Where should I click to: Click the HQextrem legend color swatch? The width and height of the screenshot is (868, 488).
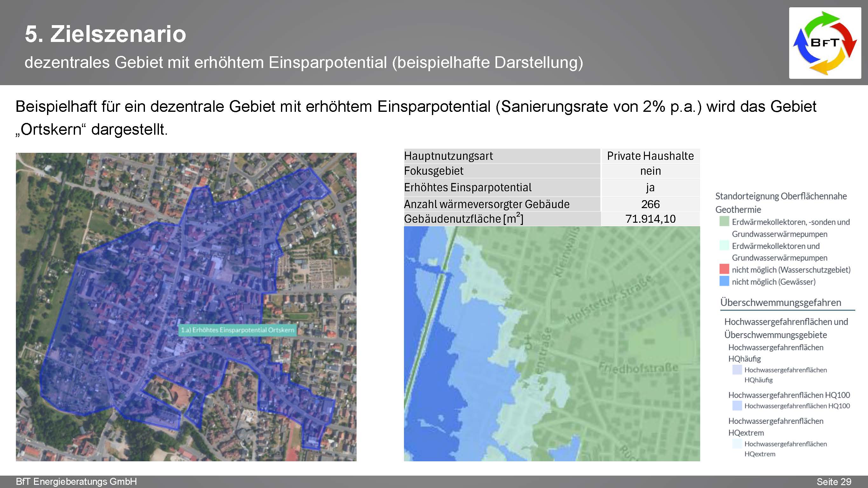click(x=737, y=444)
